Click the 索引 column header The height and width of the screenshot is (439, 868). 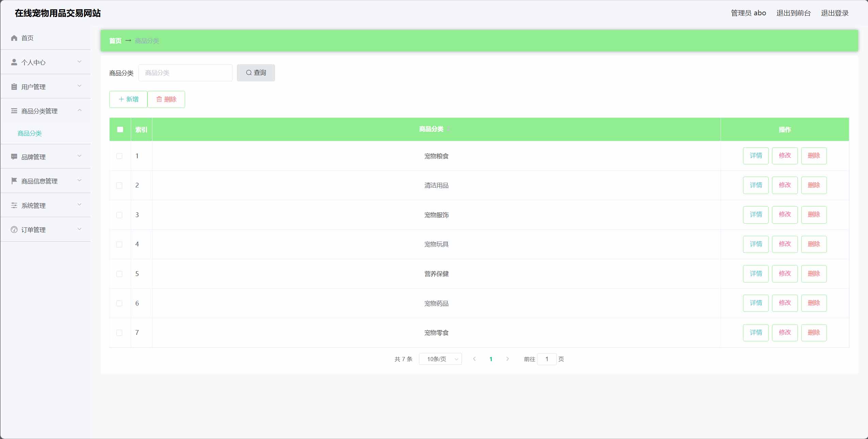141,129
